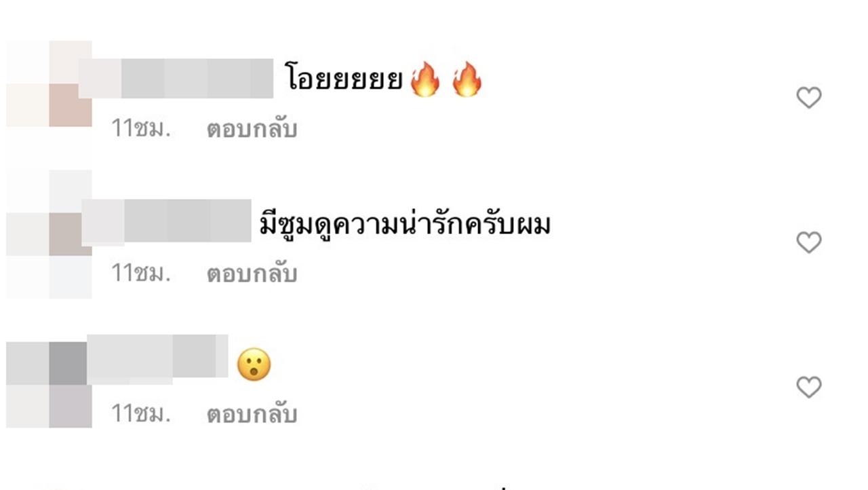Click the 11ชม. timestamp of the third comment

coord(141,413)
